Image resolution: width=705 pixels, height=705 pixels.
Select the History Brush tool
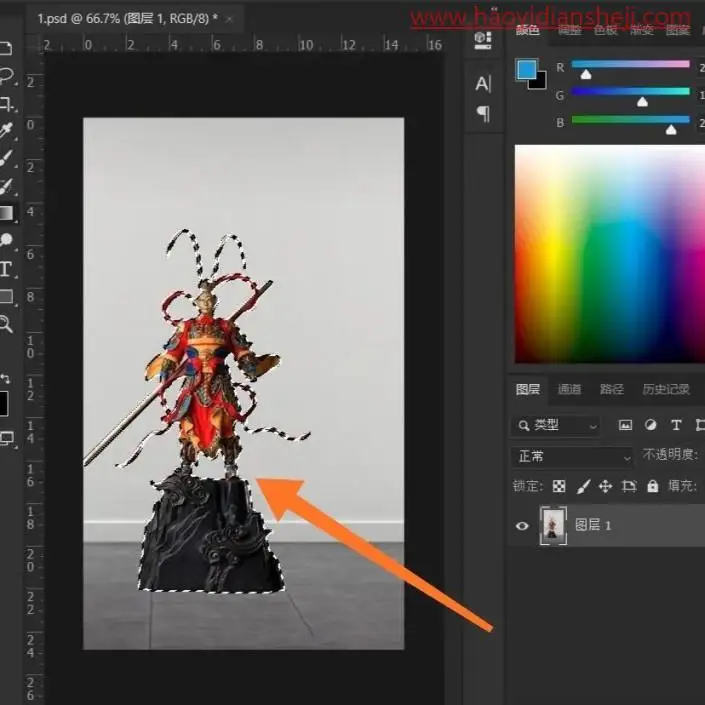tap(6, 186)
